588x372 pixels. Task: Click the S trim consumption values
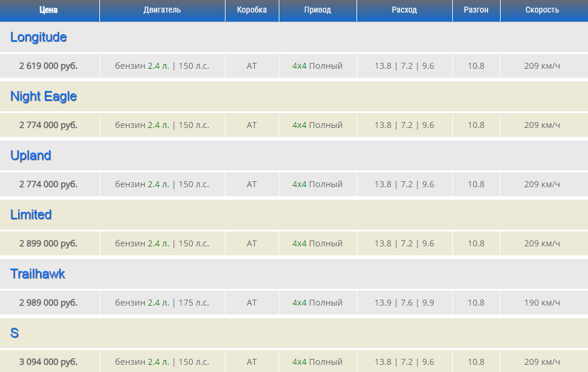coord(404,362)
